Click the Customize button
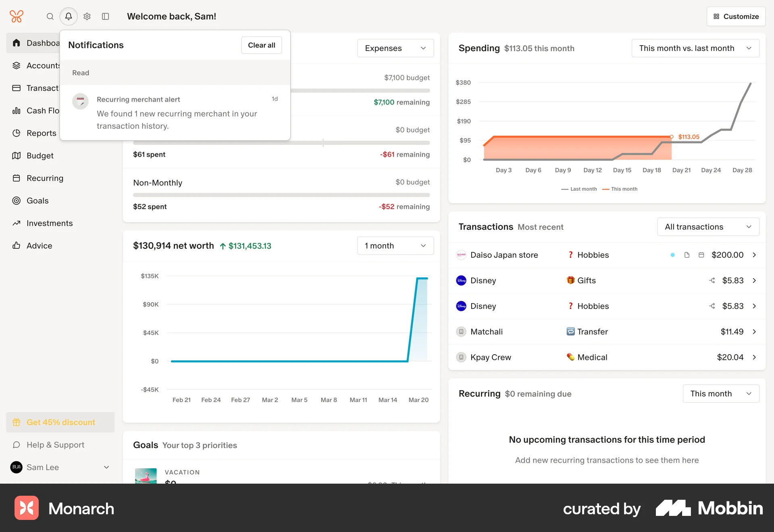 tap(736, 16)
